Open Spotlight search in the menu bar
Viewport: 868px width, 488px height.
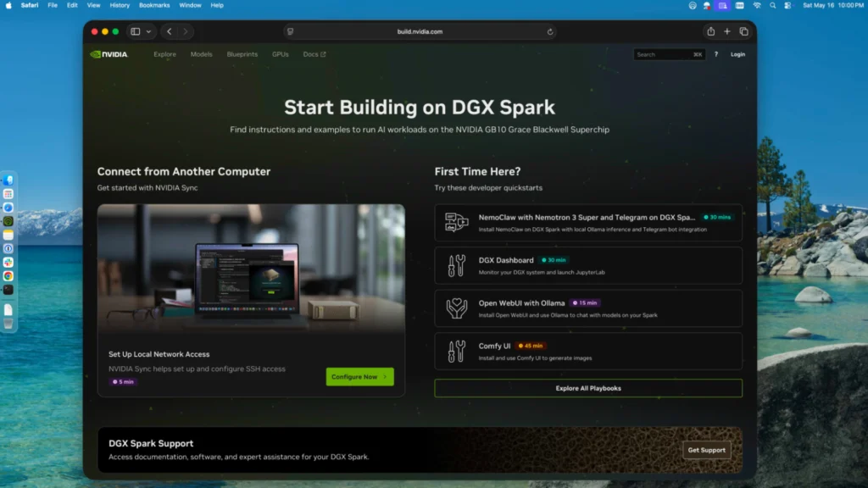(x=773, y=6)
